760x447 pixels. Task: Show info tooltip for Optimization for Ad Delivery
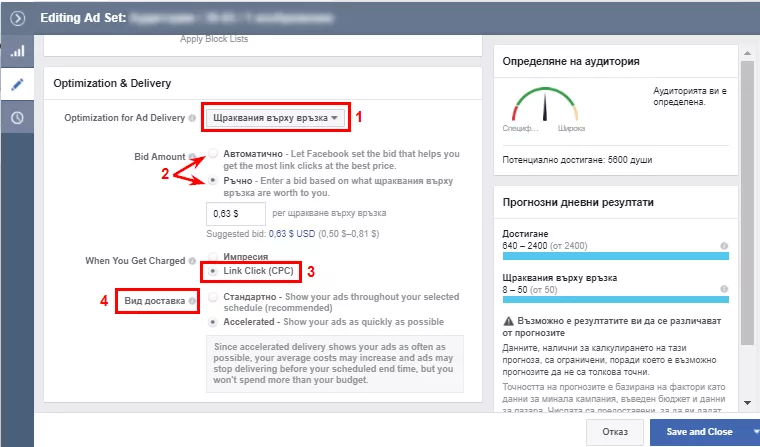tap(192, 118)
